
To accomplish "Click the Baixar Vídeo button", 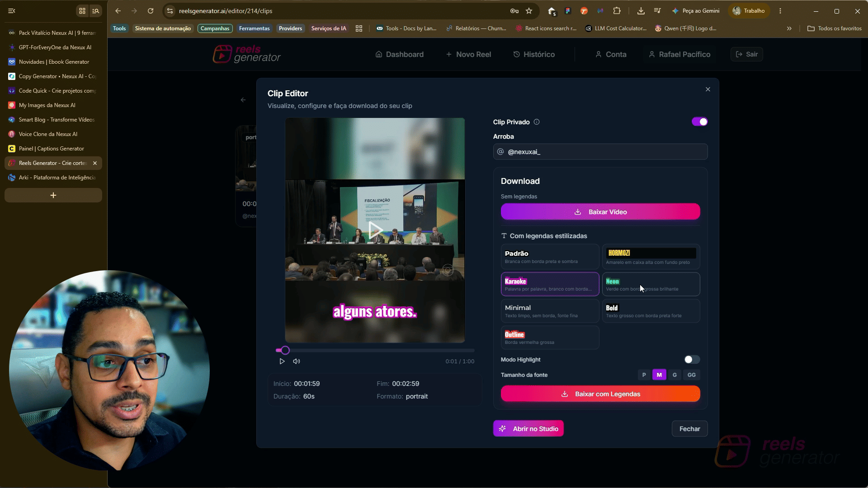I will tap(600, 212).
